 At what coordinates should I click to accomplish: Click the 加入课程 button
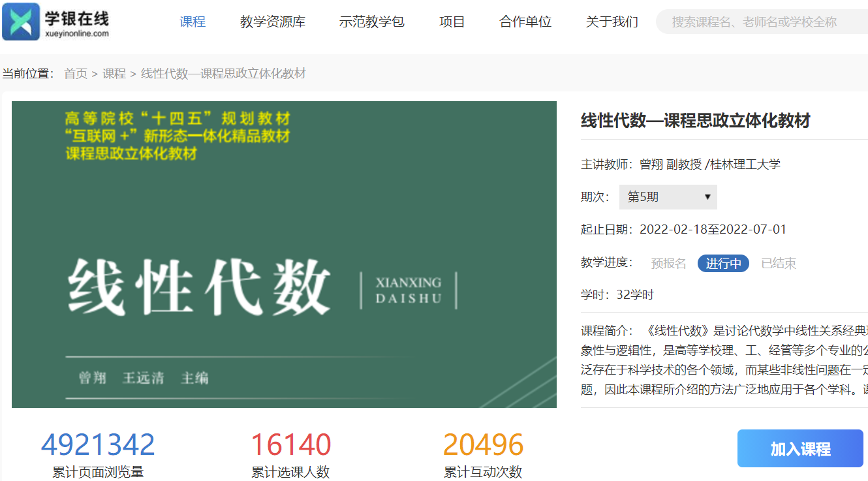point(800,448)
